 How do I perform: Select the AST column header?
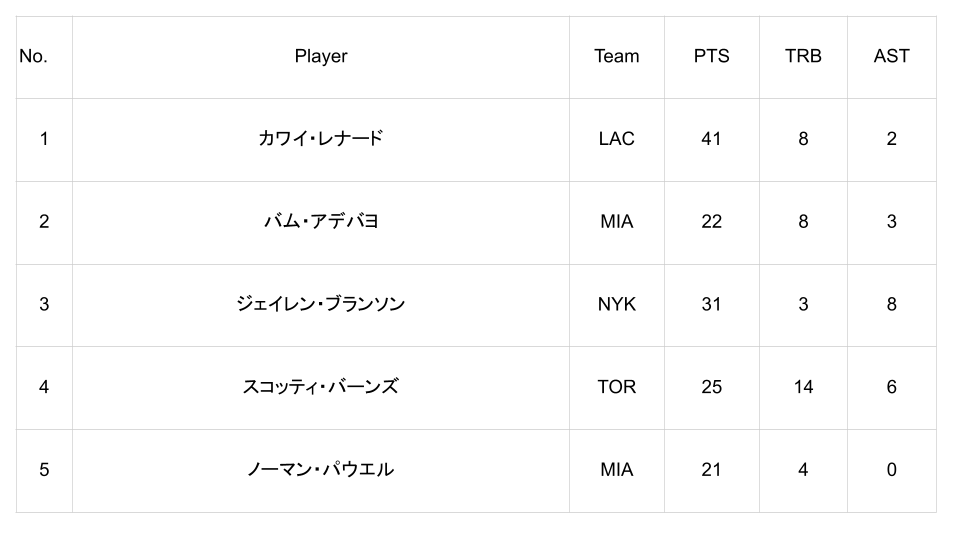(891, 56)
